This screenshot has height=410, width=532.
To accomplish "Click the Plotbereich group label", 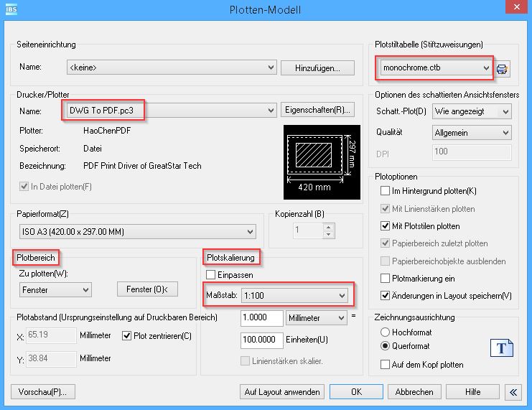I will coord(36,258).
